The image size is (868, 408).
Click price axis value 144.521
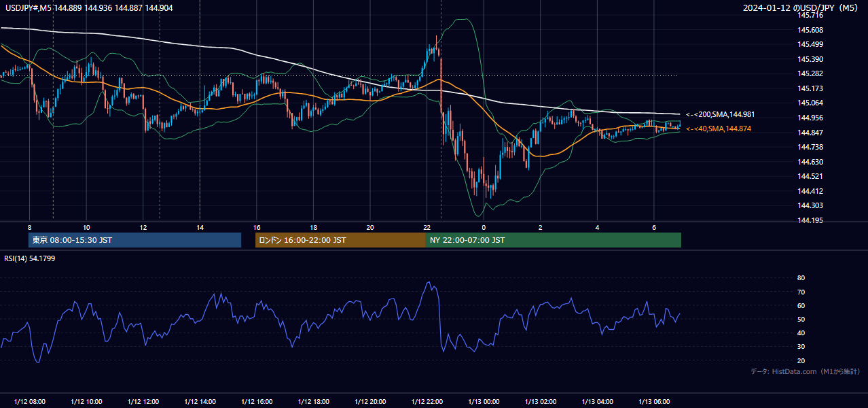(811, 176)
